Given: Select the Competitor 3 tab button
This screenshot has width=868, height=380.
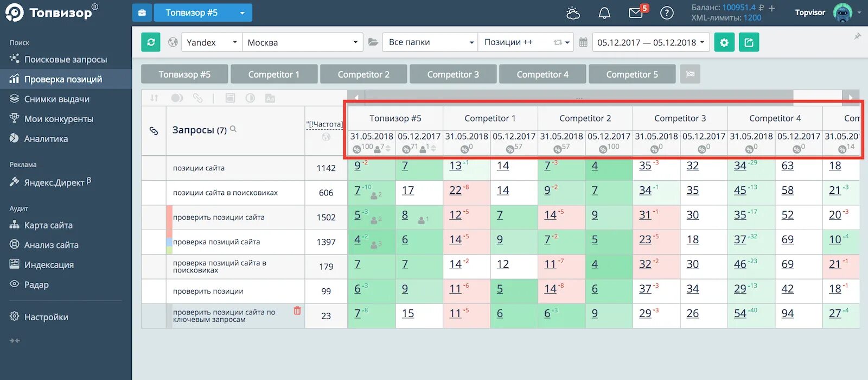Looking at the screenshot, I should click(453, 74).
